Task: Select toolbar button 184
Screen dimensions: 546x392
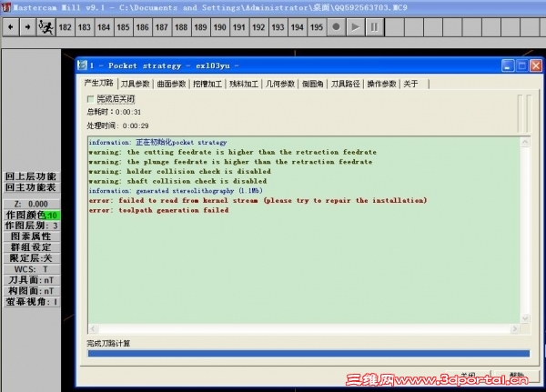Action: click(x=104, y=26)
